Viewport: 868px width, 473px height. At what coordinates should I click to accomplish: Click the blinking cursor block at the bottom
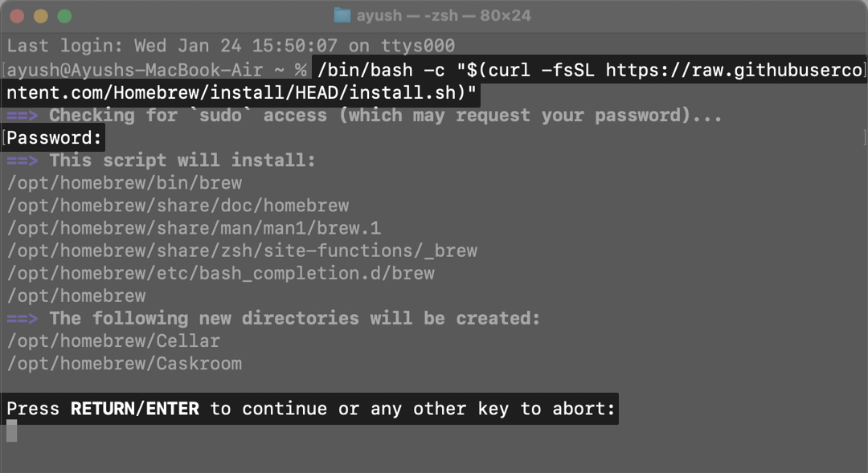(12, 431)
